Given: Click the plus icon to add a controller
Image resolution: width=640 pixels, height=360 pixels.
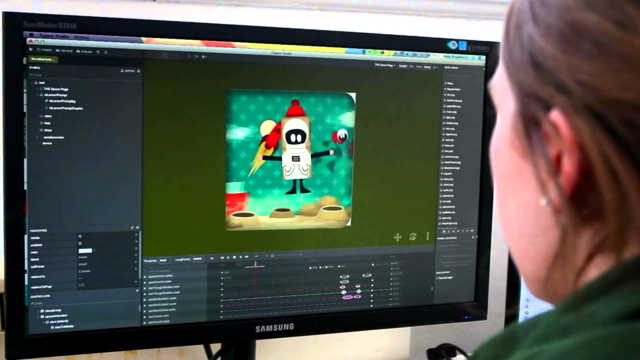Looking at the screenshot, I should [137, 291].
